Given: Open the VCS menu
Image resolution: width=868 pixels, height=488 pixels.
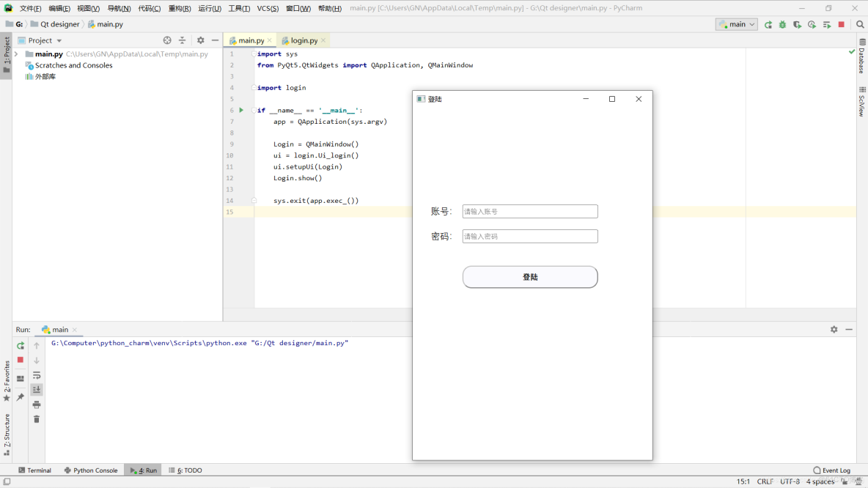Looking at the screenshot, I should point(266,8).
